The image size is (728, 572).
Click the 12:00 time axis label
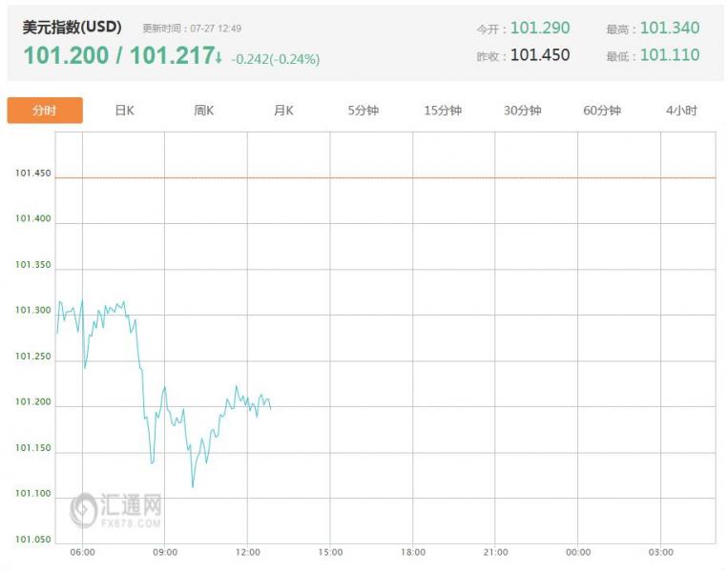[x=247, y=552]
